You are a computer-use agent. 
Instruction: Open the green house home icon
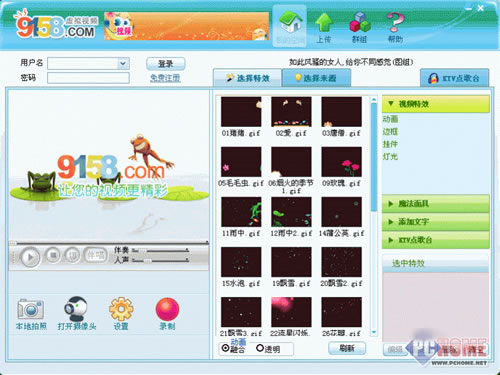pos(290,23)
